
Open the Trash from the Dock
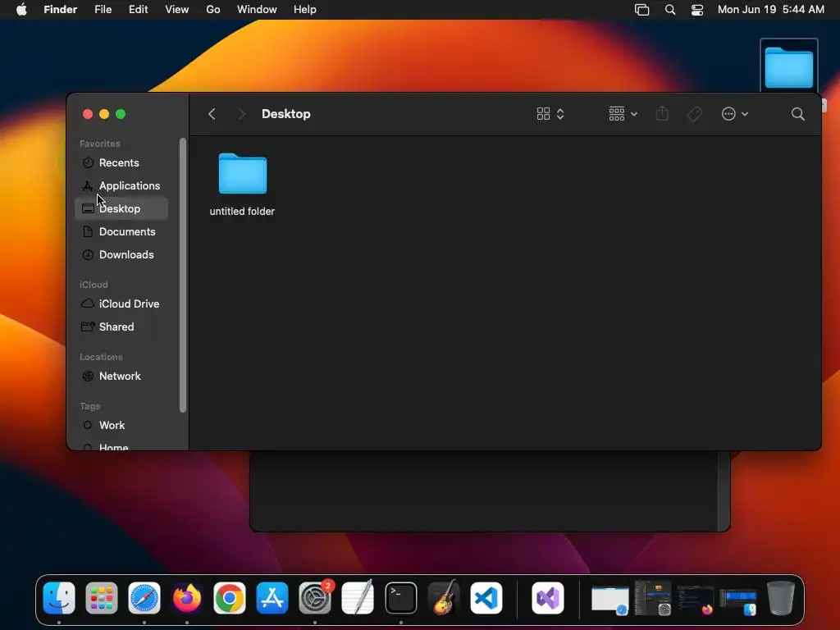(781, 598)
